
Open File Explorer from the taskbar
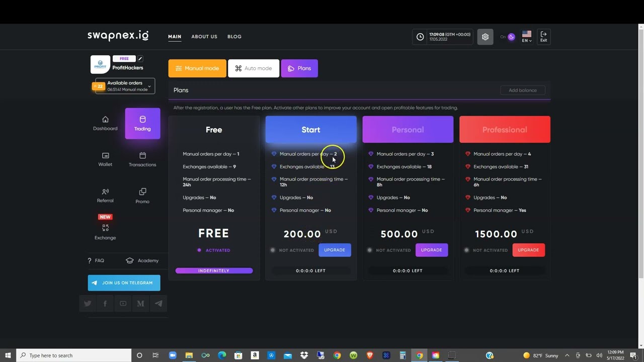click(189, 355)
